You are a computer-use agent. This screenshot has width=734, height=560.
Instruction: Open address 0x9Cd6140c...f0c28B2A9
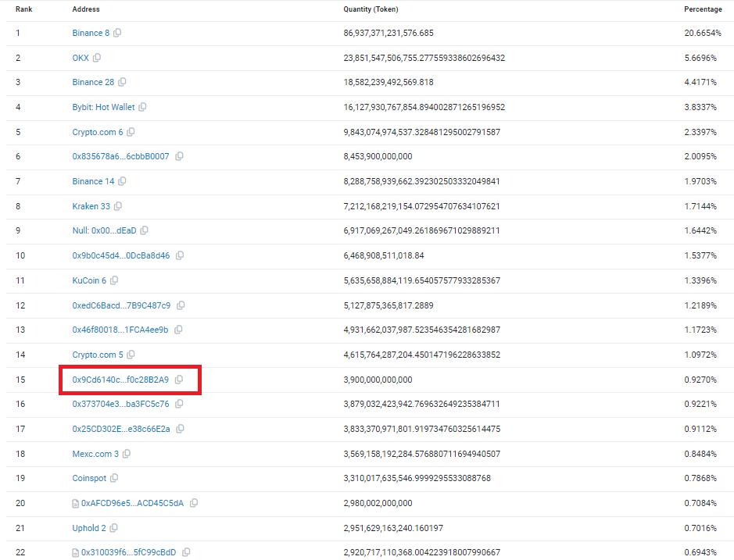(120, 380)
